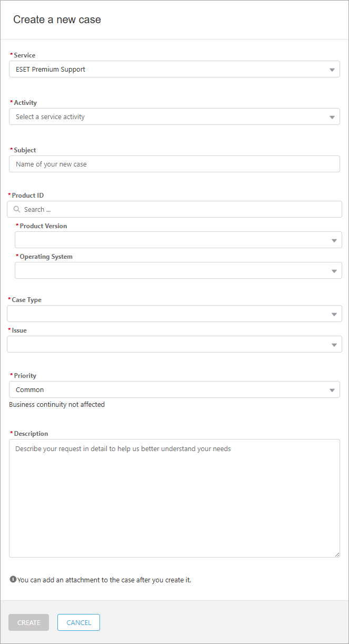The width and height of the screenshot is (349, 644).
Task: Click the Priority dropdown chevron icon
Action: click(332, 389)
